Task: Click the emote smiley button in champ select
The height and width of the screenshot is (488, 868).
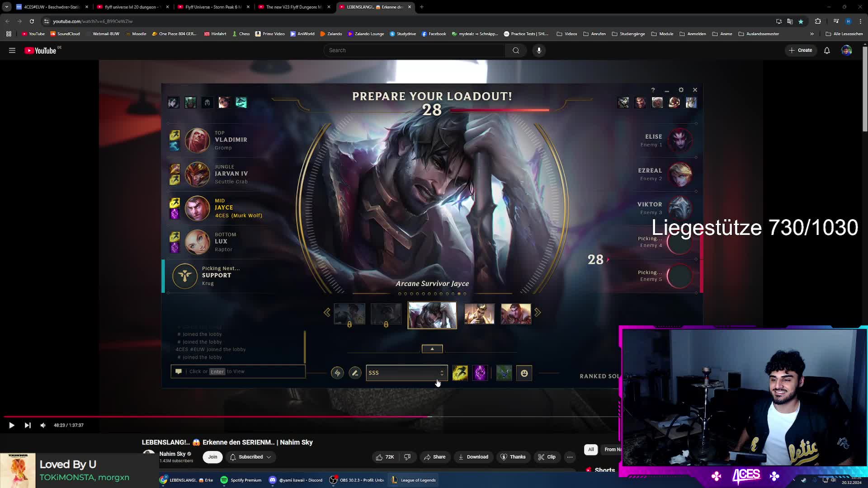Action: point(524,373)
